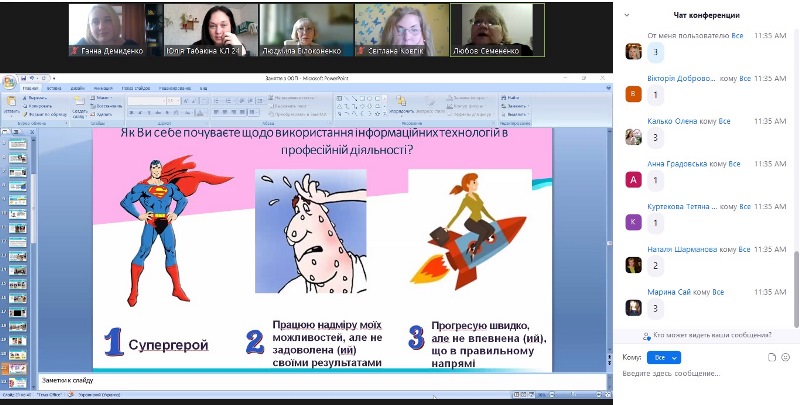Click Удалить delete slide command

click(x=101, y=114)
